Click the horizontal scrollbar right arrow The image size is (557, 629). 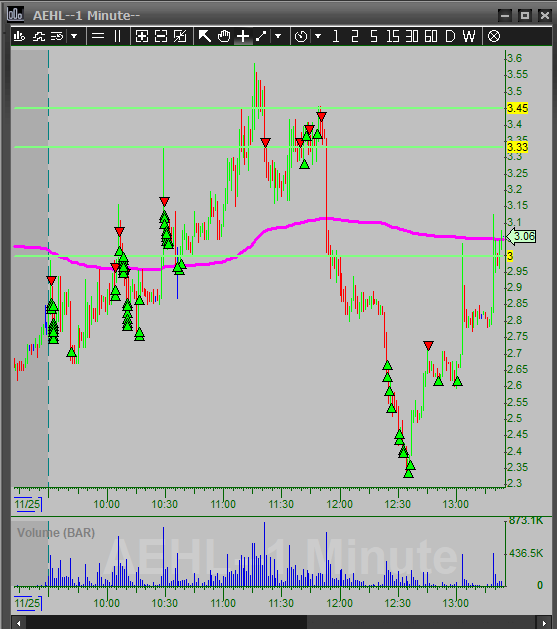click(544, 623)
